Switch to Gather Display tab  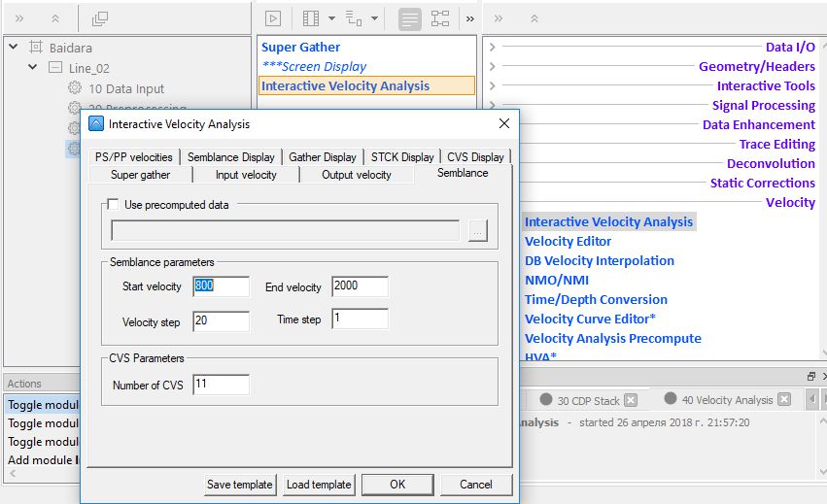[x=323, y=157]
